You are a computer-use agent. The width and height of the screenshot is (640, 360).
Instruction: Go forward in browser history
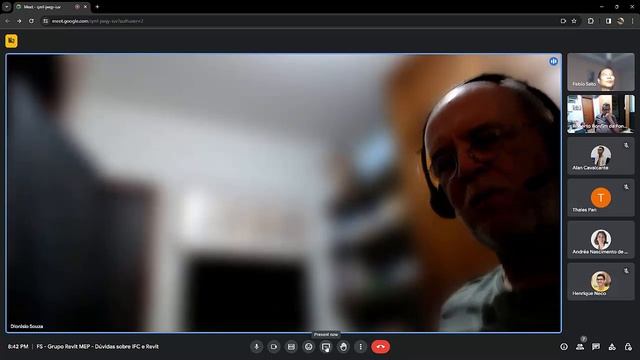click(19, 21)
